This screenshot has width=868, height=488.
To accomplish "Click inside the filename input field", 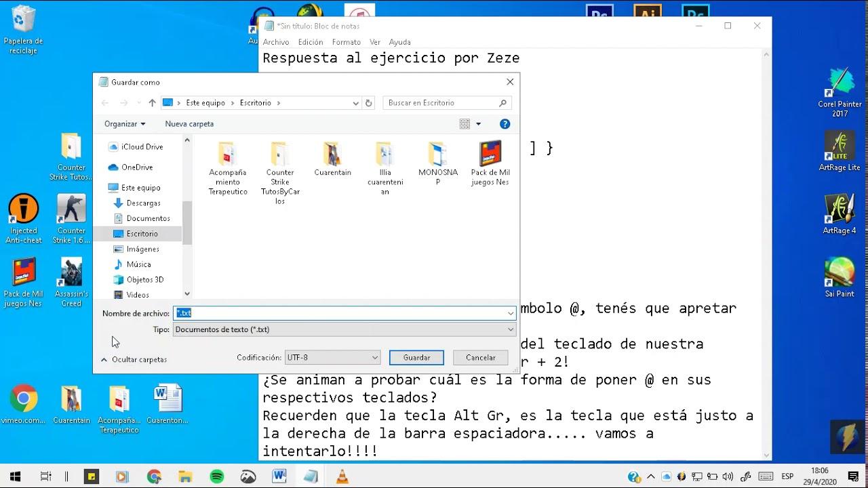I will [305, 313].
